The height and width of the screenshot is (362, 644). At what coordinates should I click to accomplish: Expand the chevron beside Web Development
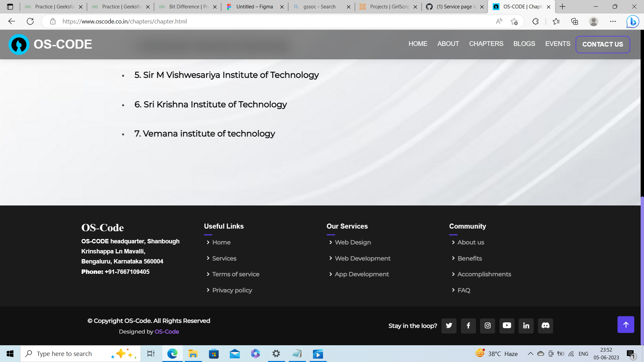click(x=331, y=258)
